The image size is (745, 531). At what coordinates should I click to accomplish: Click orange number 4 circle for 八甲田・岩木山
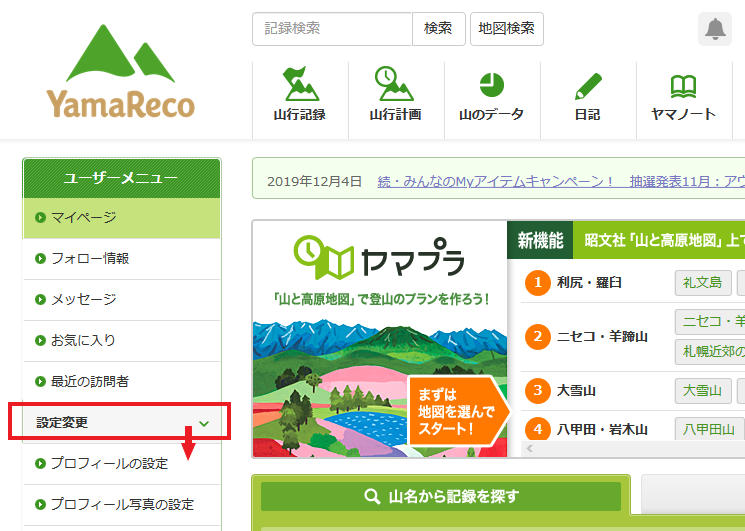click(x=537, y=429)
